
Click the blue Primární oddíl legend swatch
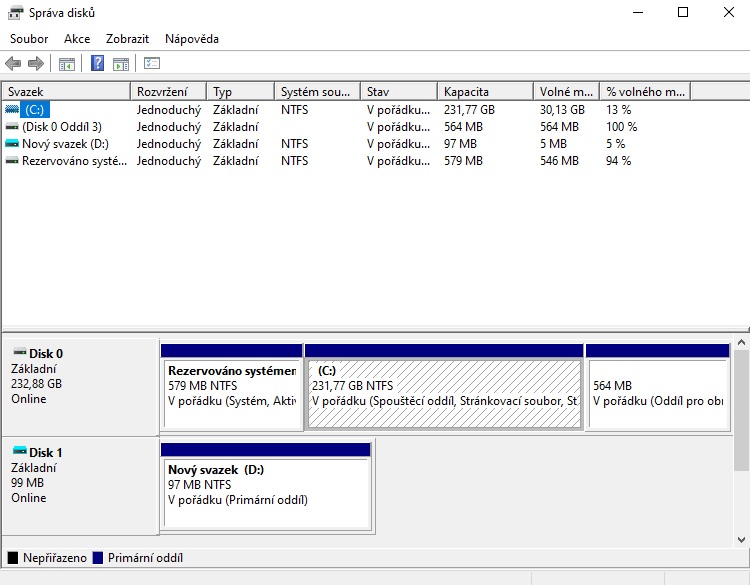98,558
